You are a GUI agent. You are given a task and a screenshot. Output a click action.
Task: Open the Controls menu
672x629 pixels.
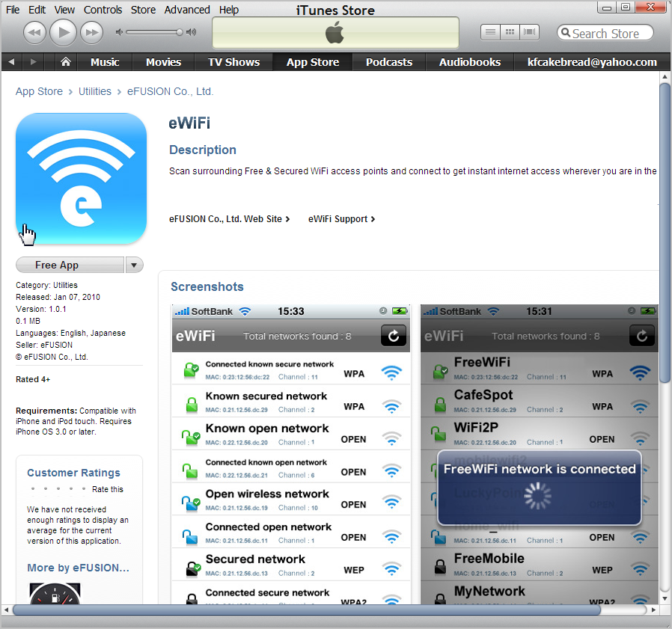pyautogui.click(x=103, y=10)
